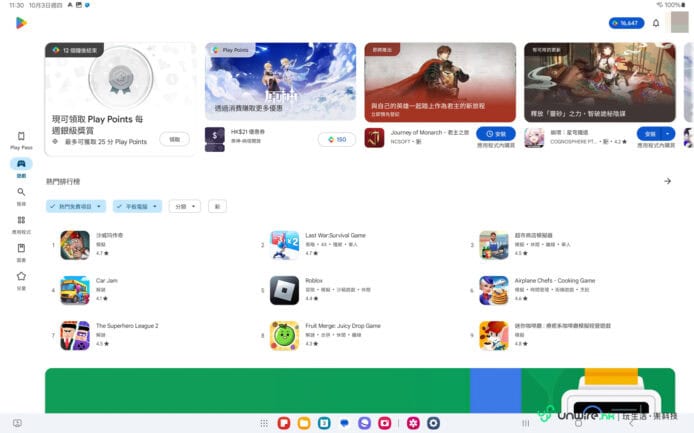Launch the blue messages app in taskbar

coord(344,423)
